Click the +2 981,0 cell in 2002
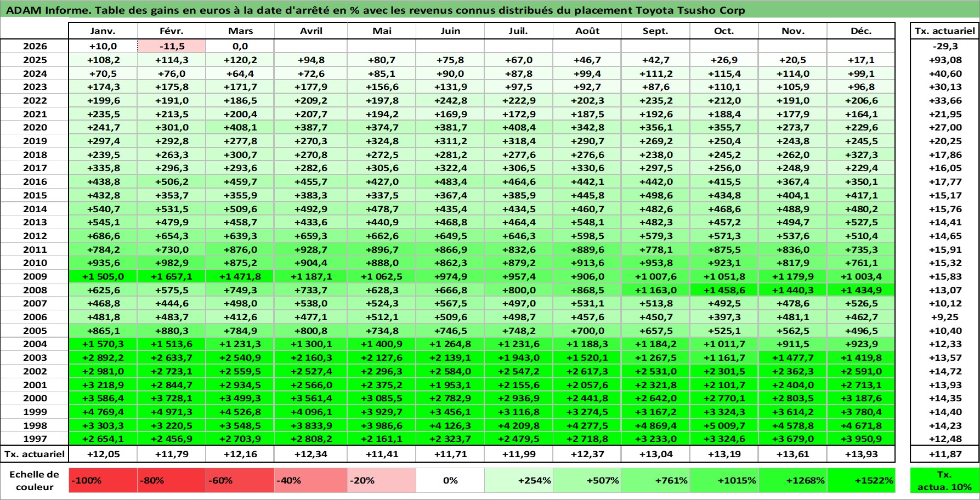This screenshot has height=500, width=980. [103, 371]
